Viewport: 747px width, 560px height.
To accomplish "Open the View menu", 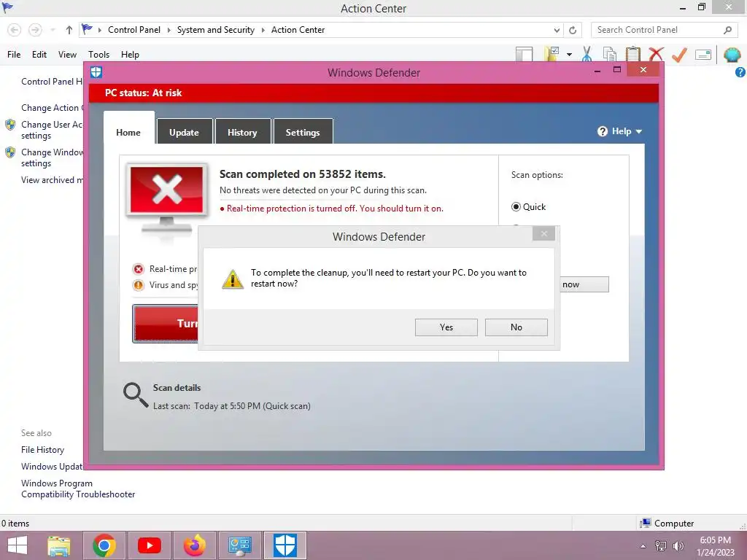I will 67,54.
